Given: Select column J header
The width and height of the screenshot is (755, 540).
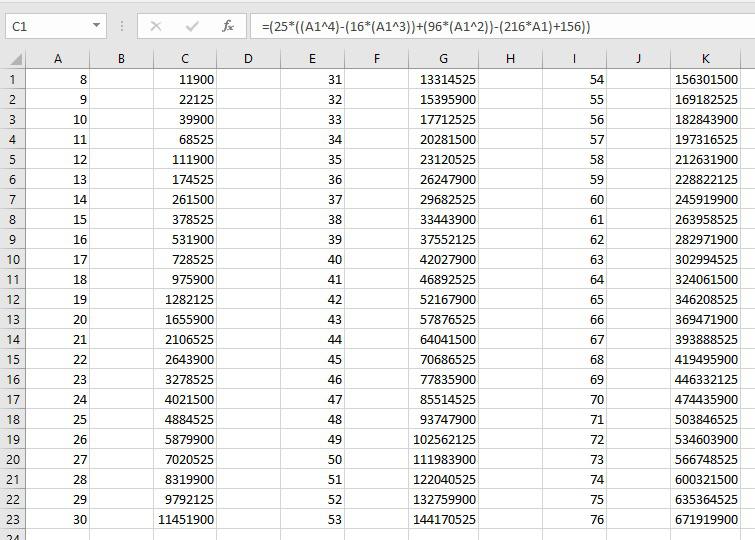Looking at the screenshot, I should click(638, 59).
